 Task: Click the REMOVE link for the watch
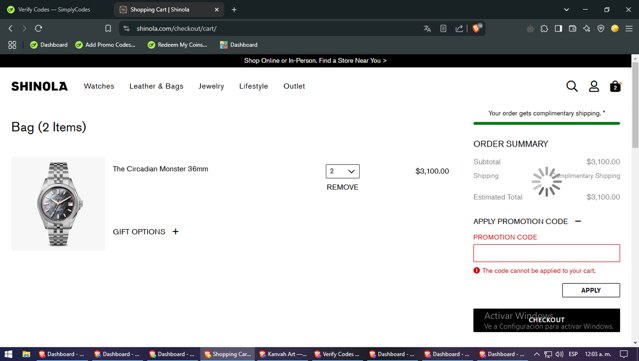click(x=342, y=187)
